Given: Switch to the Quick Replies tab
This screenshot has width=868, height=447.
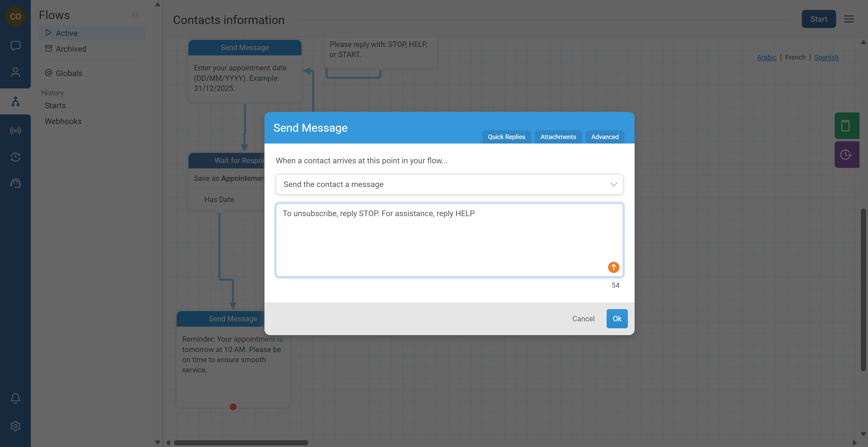Looking at the screenshot, I should click(506, 137).
